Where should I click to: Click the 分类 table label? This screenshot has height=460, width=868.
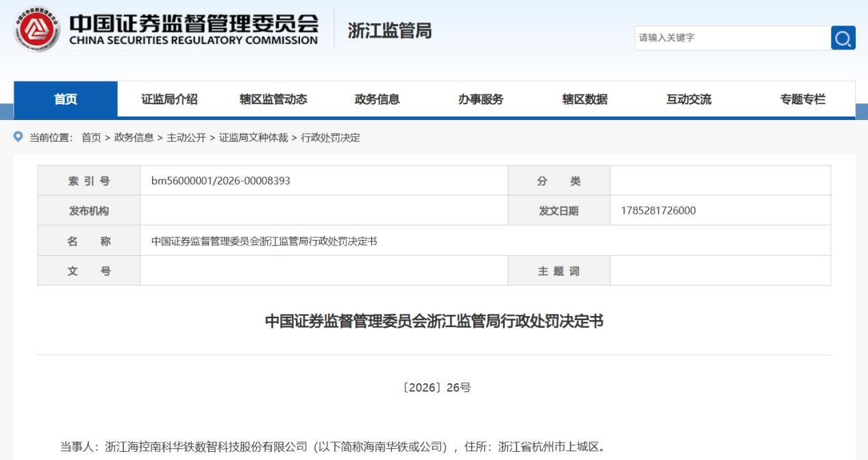559,181
